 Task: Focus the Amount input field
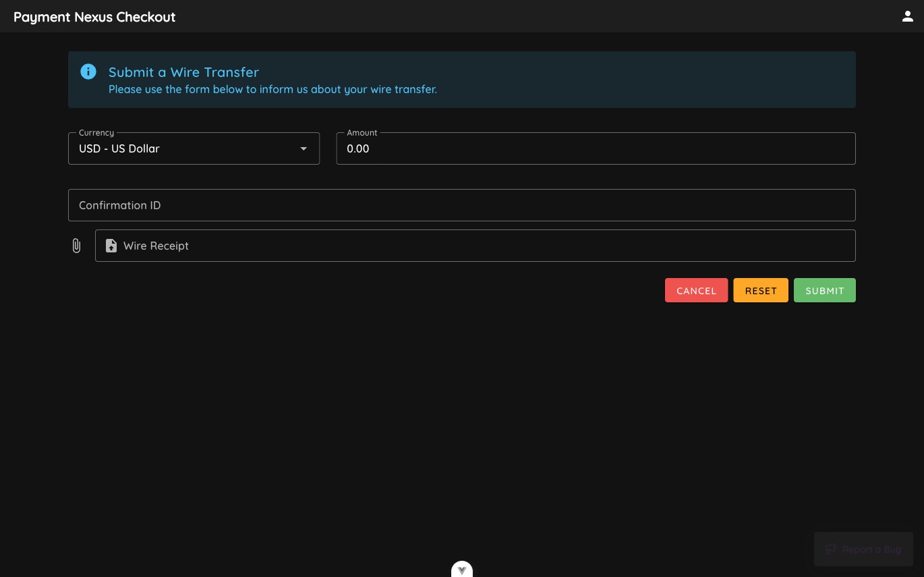click(x=596, y=148)
